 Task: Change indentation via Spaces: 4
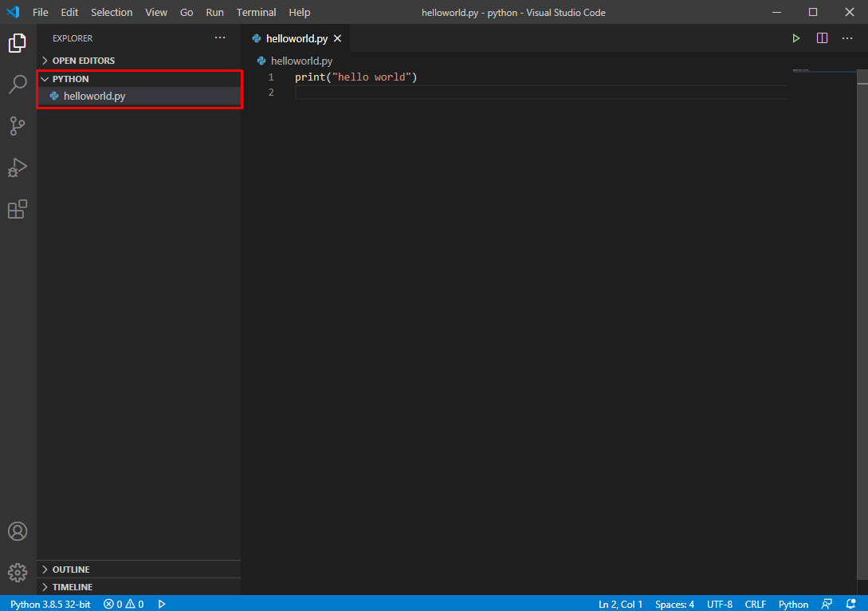pyautogui.click(x=675, y=604)
